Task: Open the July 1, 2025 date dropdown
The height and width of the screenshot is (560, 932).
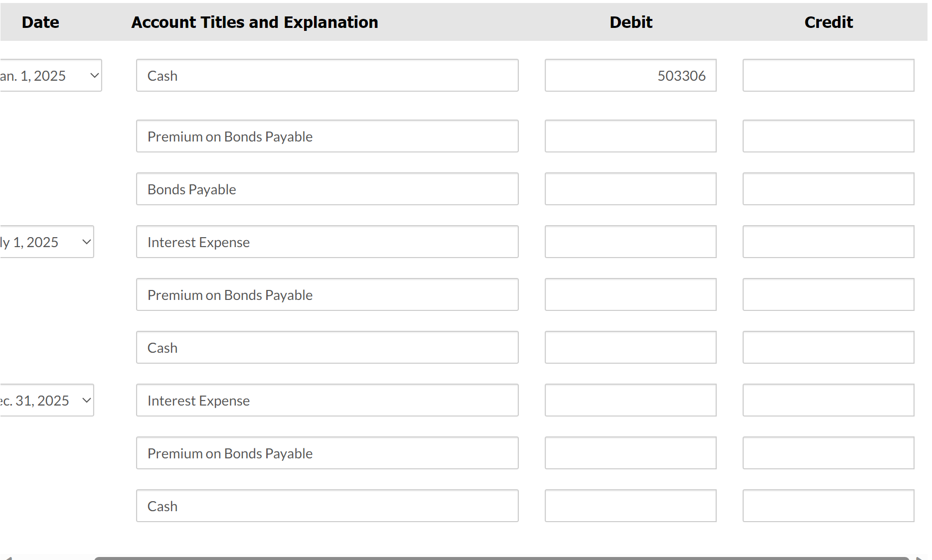Action: point(46,242)
